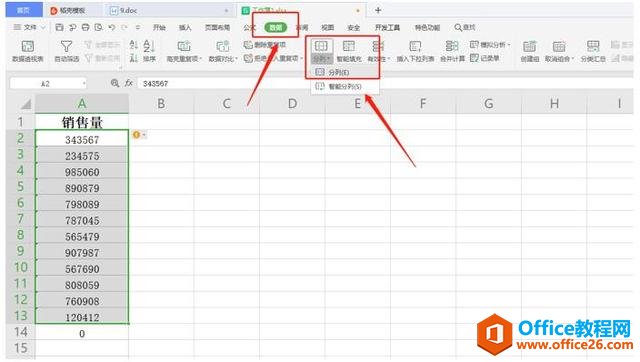Open the 合并计算 consolidate tool

point(452,51)
